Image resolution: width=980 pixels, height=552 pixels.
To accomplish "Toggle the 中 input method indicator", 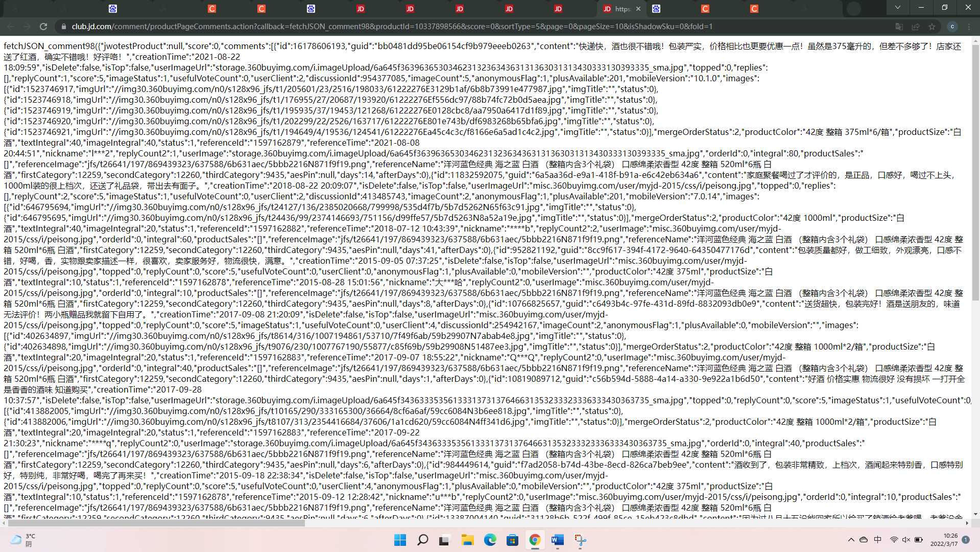I will coord(878,540).
